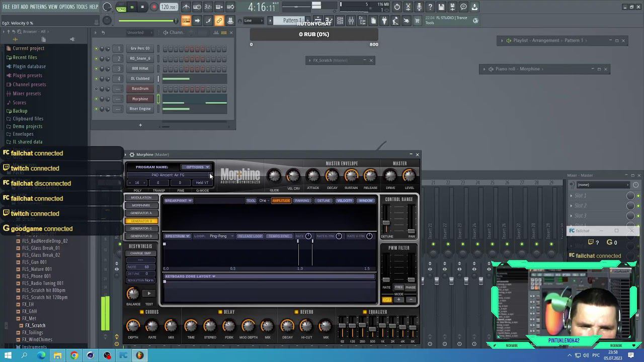Viewport: 644px width, 362px height.
Task: Click the MORPH/MIX button
Action: click(x=141, y=205)
